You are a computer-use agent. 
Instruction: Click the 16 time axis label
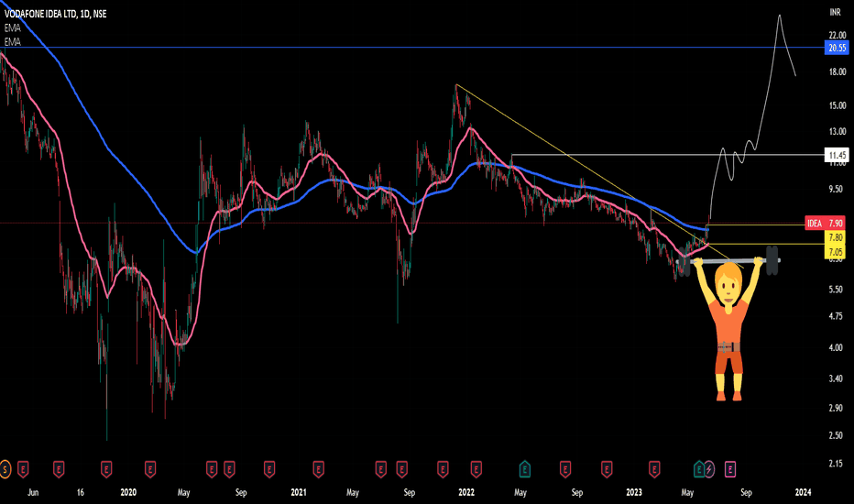click(x=80, y=493)
